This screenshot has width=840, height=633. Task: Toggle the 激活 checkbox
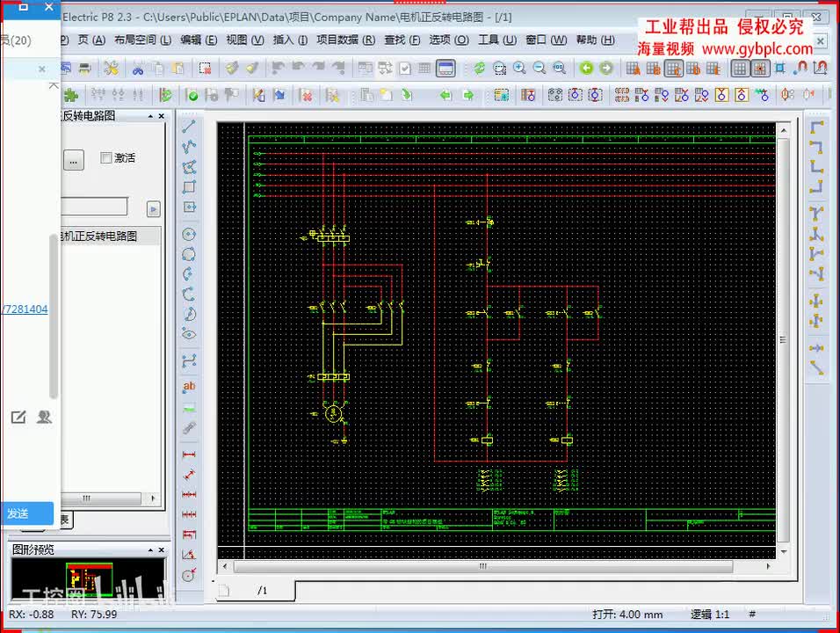click(106, 157)
